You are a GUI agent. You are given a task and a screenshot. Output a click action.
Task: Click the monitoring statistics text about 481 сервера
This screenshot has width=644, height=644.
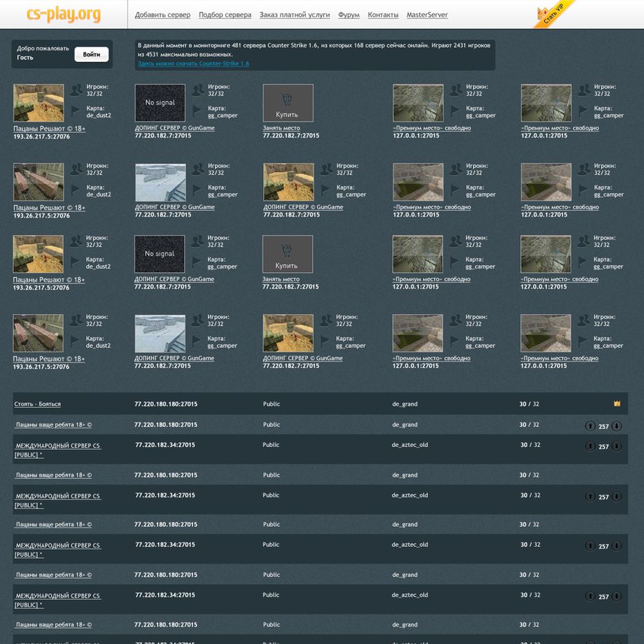point(314,50)
